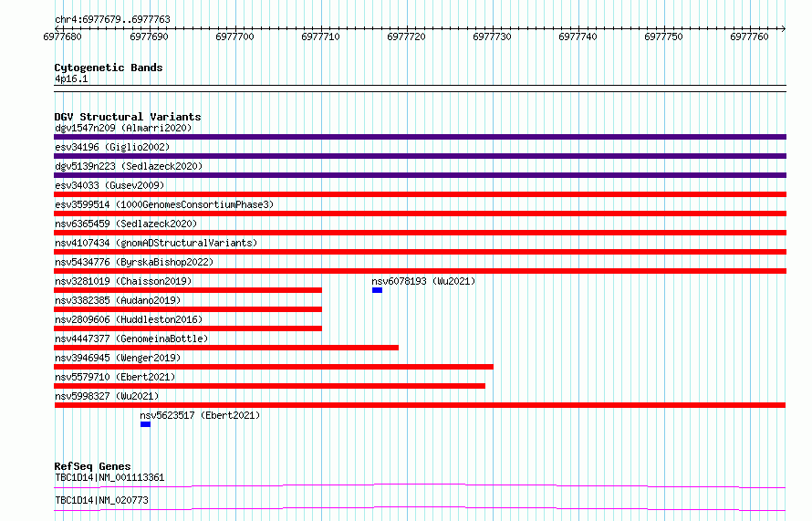Click ruler position 6977740
Viewport: 812px width, 521px height.
point(578,37)
